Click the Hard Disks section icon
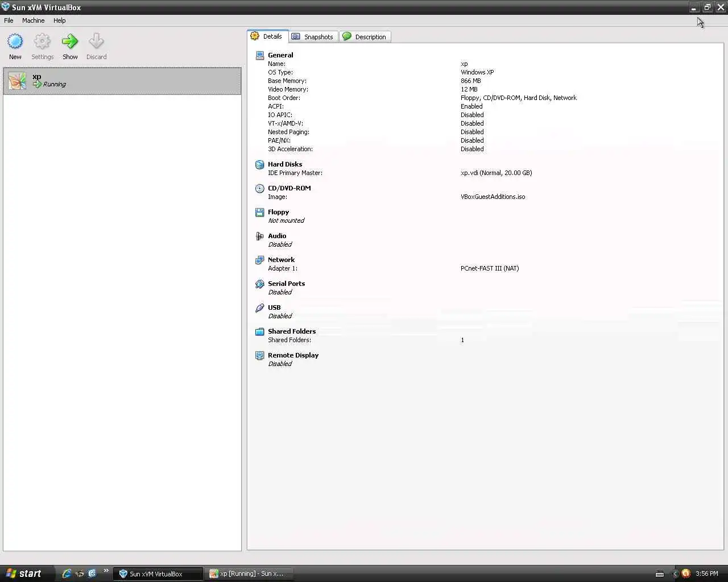This screenshot has width=728, height=582. pos(260,164)
